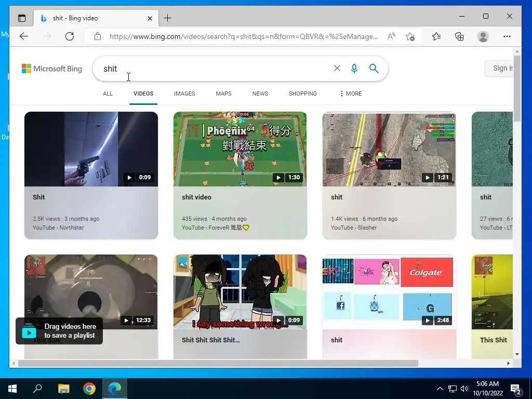The height and width of the screenshot is (399, 532).
Task: Open the network status icon
Action: click(453, 389)
